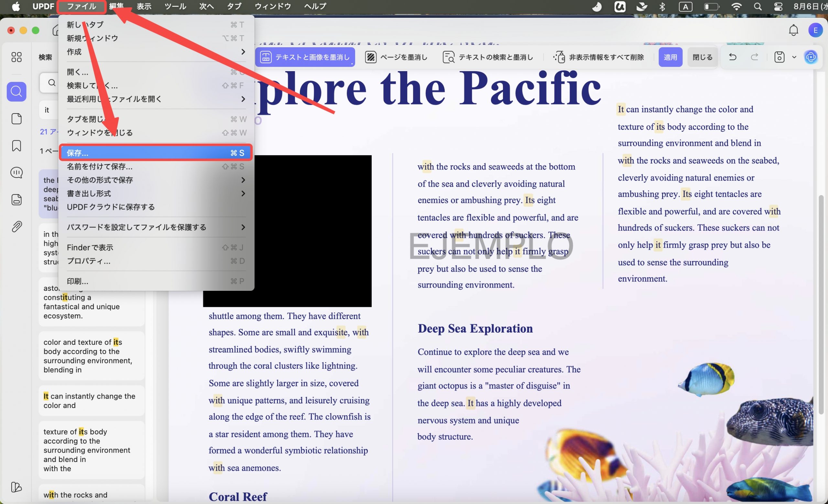
Task: Expand 最近利用したファイルを開く submenu
Action: [156, 99]
